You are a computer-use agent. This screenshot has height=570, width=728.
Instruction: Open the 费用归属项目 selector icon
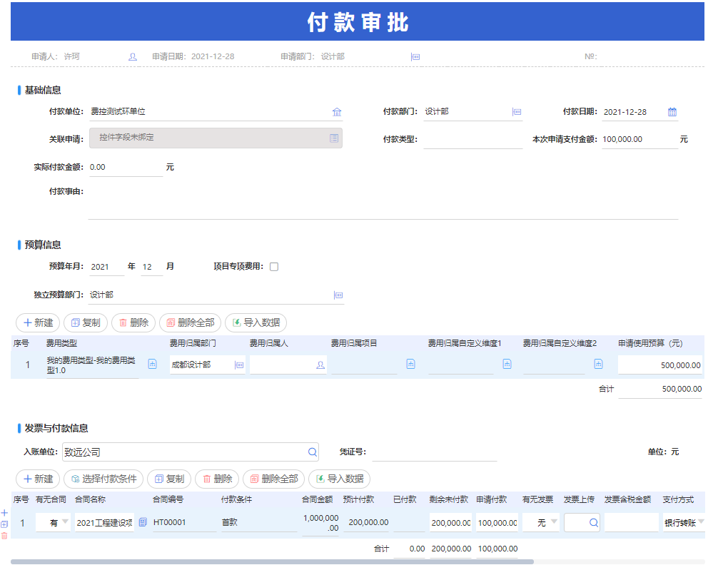tap(411, 364)
